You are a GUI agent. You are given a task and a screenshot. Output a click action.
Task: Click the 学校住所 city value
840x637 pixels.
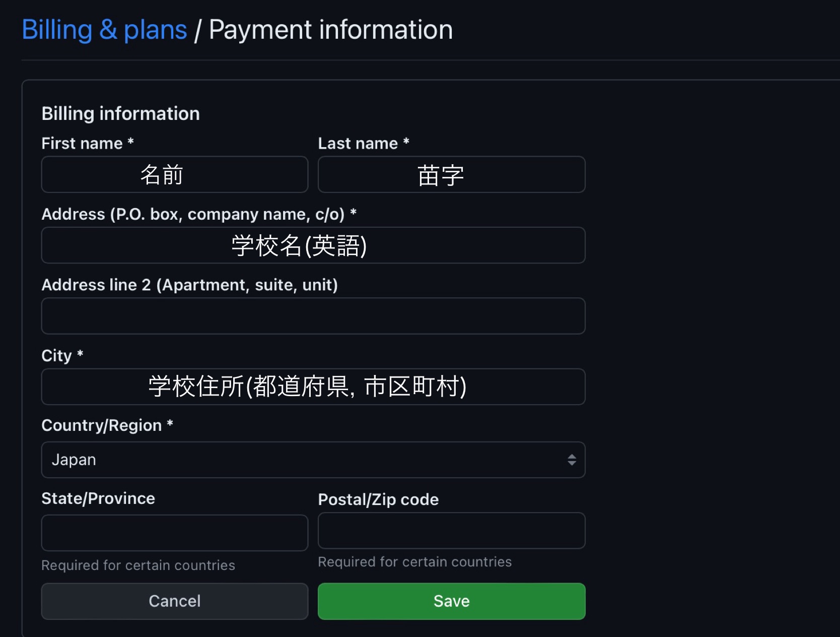306,387
